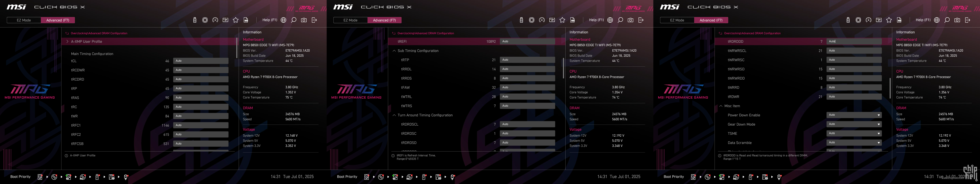
Task: Click settings list scrollbar in middle screen
Action: (x=563, y=68)
